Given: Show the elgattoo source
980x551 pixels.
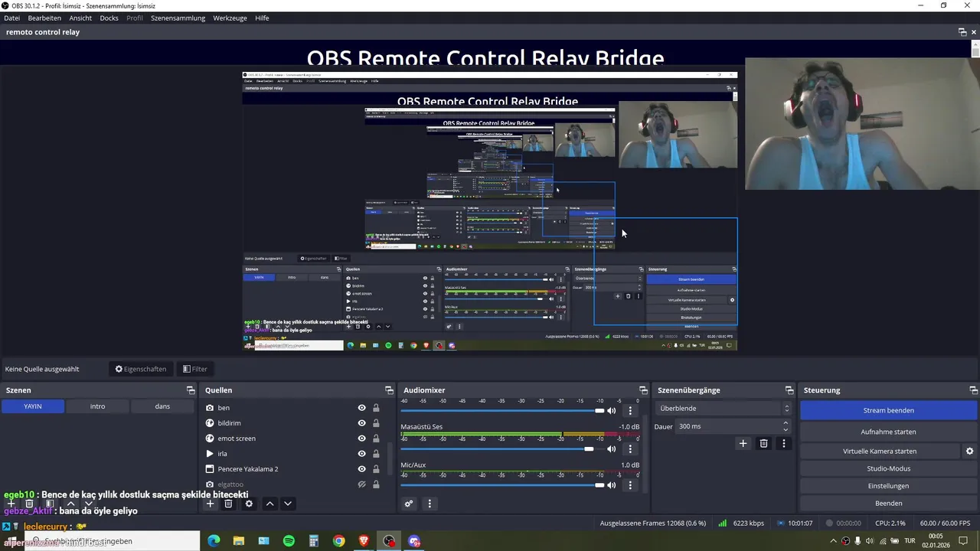Looking at the screenshot, I should point(361,484).
